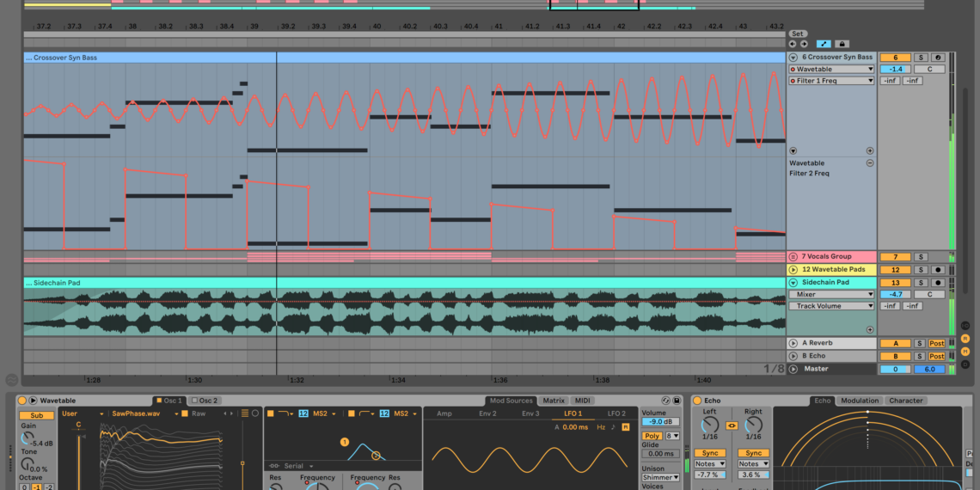Add automation lane on Crossover Syn Bass

(x=869, y=150)
